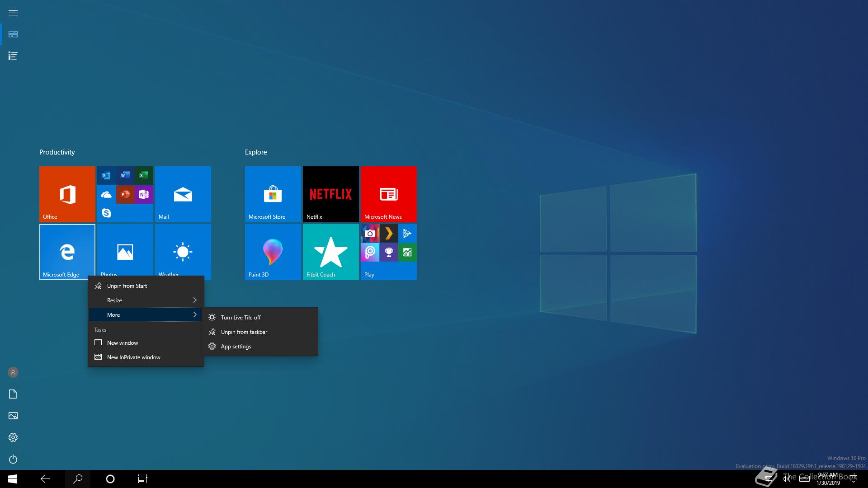Launch Excel from the Office folder tile

(x=144, y=175)
